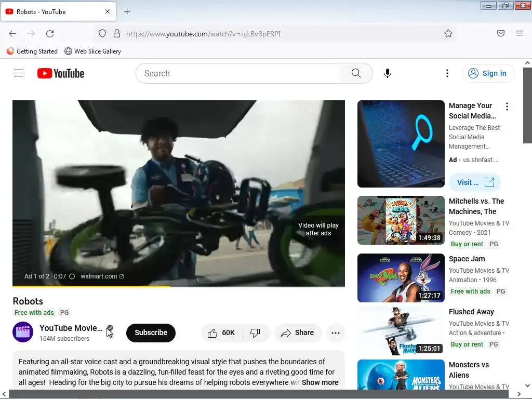Click the verified badge next to channel name
532x399 pixels.
[110, 328]
